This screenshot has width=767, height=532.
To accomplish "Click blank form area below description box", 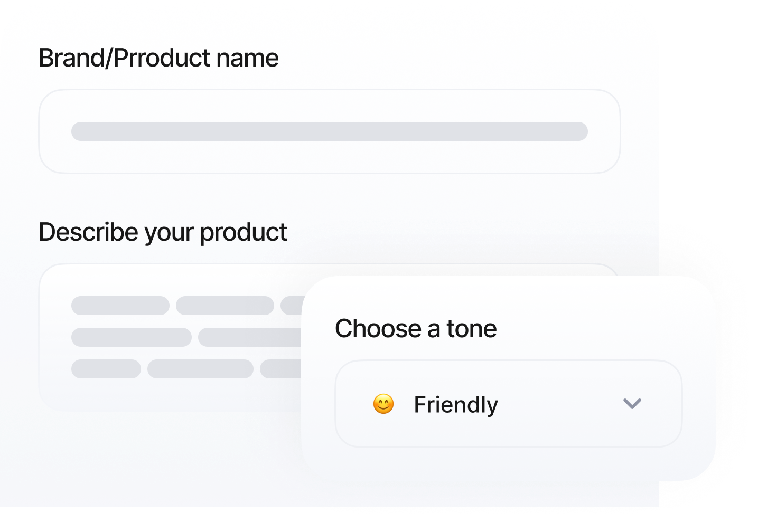I will pyautogui.click(x=158, y=459).
